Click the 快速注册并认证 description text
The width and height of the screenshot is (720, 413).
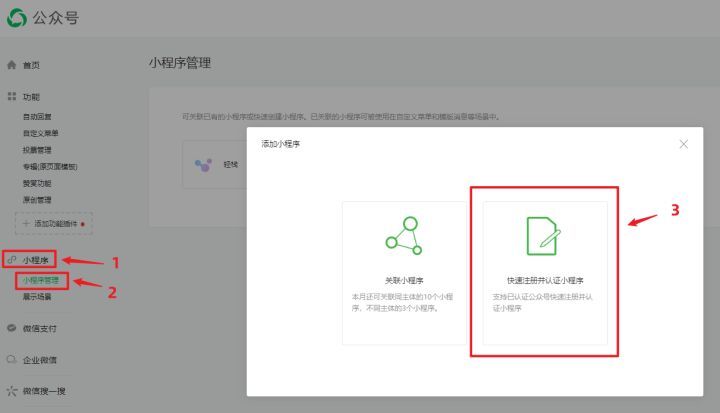[x=542, y=302]
